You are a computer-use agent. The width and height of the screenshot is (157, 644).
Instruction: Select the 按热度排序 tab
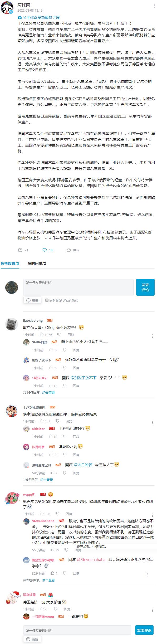10,263
